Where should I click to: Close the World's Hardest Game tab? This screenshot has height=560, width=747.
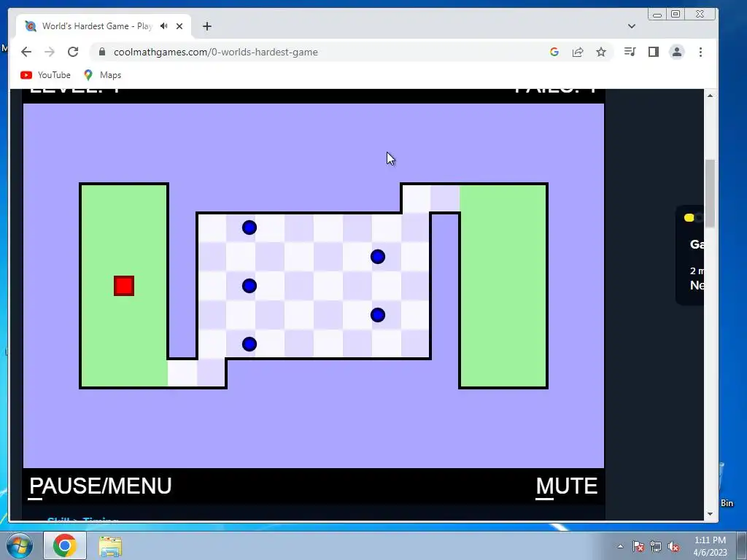[179, 26]
